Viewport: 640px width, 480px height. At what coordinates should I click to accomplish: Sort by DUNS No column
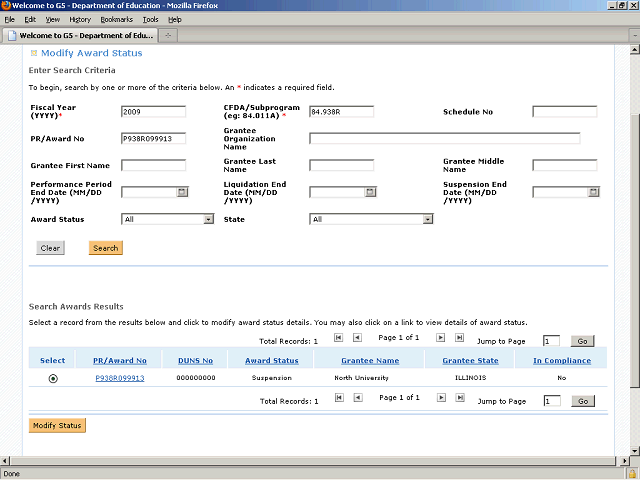click(195, 361)
